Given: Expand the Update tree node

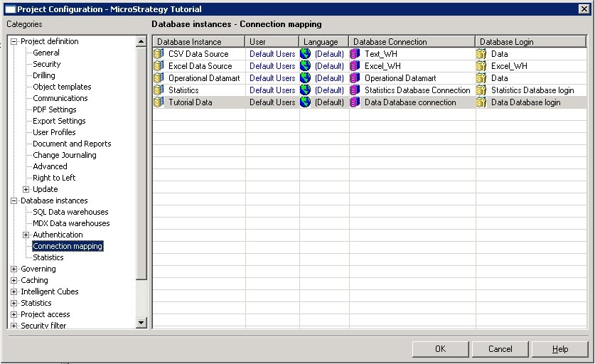Looking at the screenshot, I should point(26,189).
